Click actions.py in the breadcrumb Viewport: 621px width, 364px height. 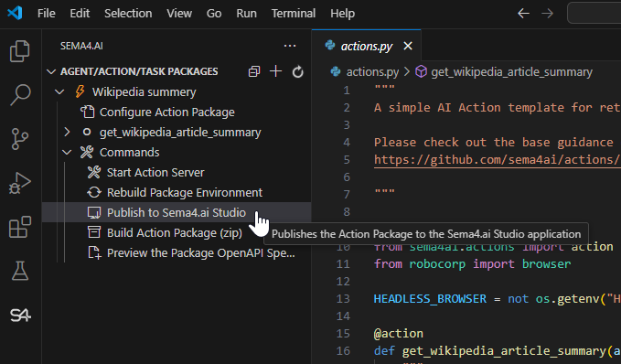(372, 71)
